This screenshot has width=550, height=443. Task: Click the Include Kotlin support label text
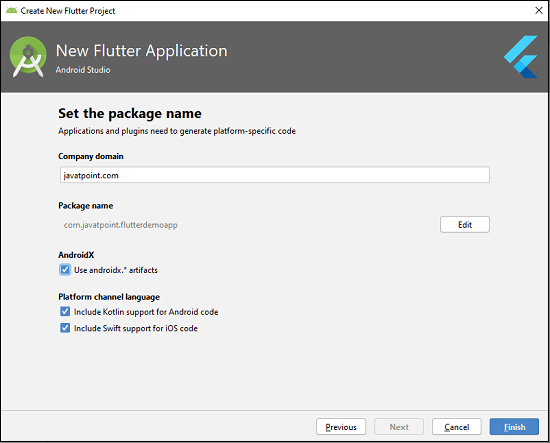[x=146, y=312]
